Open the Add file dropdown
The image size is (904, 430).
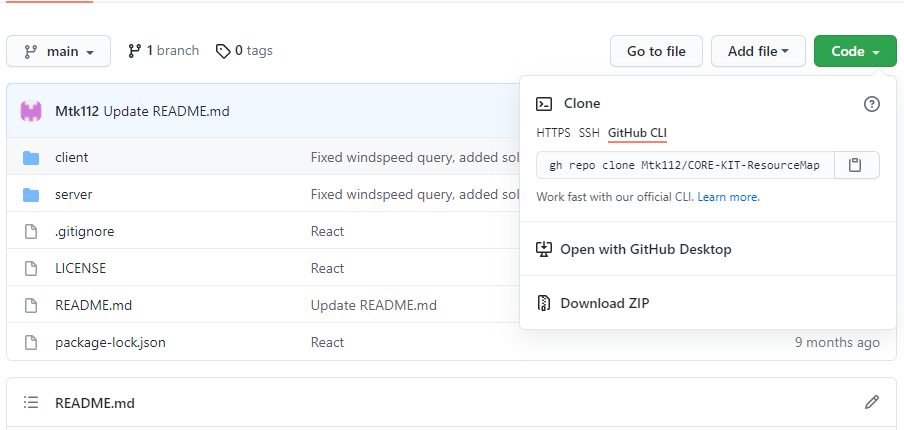[758, 51]
